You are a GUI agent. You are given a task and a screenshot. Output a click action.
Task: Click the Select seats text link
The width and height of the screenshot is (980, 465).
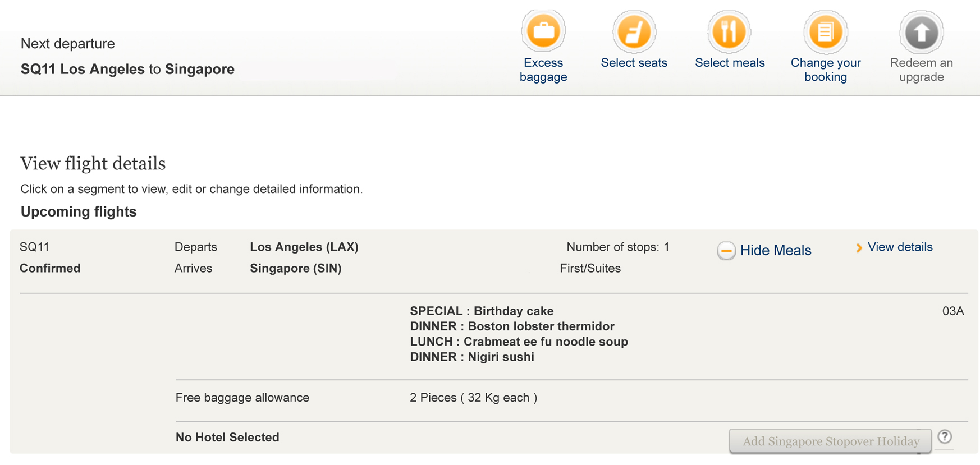point(634,63)
